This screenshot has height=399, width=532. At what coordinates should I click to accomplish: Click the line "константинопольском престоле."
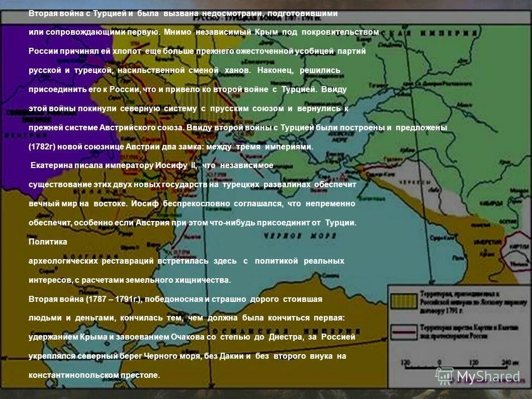[x=95, y=375]
